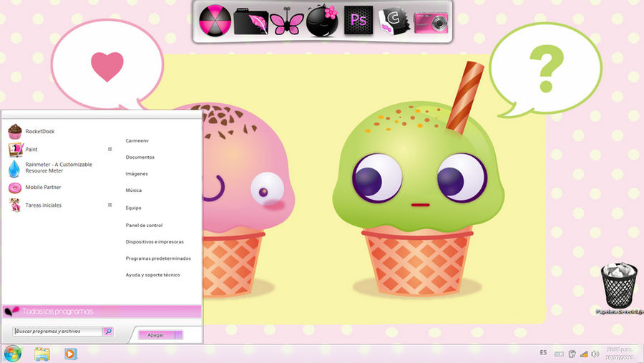Open RocketDock from start menu
Image resolution: width=644 pixels, height=363 pixels.
pyautogui.click(x=40, y=132)
